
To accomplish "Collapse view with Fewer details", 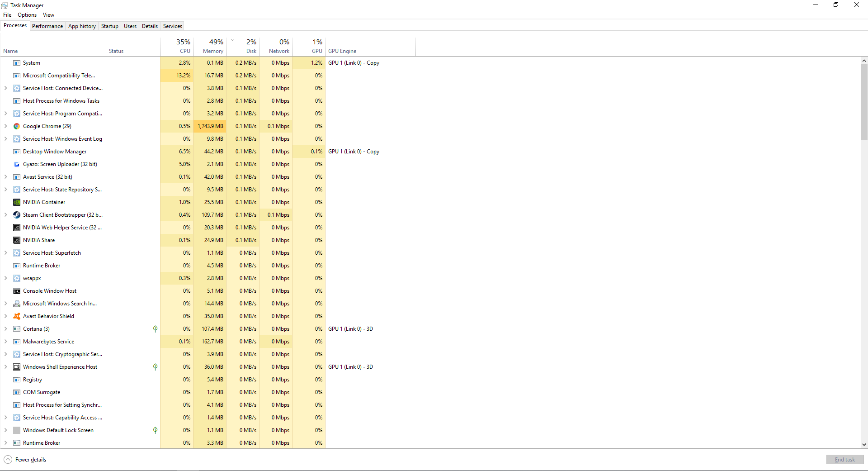I will 25,460.
